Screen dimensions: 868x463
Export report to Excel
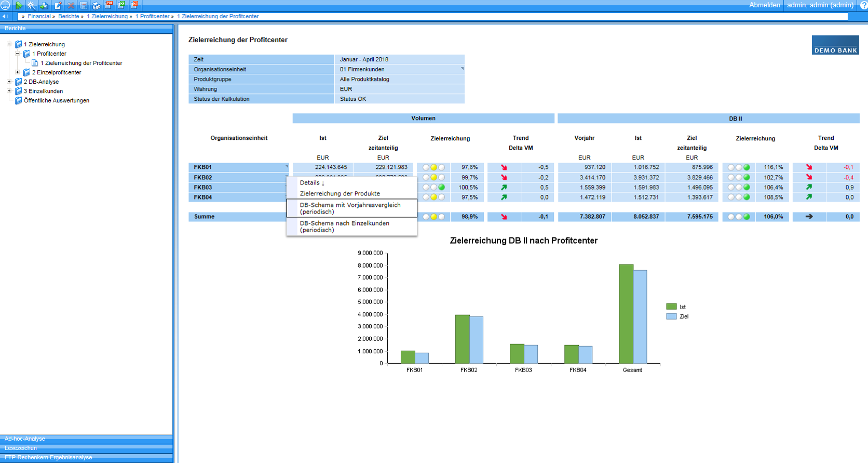pos(121,5)
